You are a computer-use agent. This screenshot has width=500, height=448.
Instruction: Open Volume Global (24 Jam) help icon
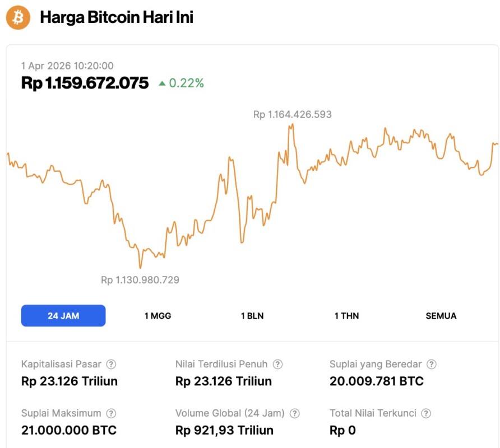[294, 414]
